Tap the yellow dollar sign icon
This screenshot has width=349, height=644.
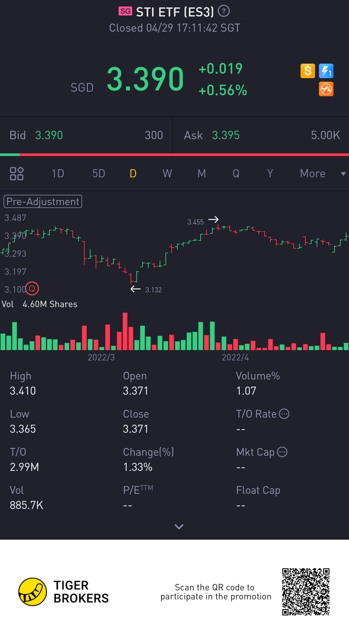click(308, 71)
